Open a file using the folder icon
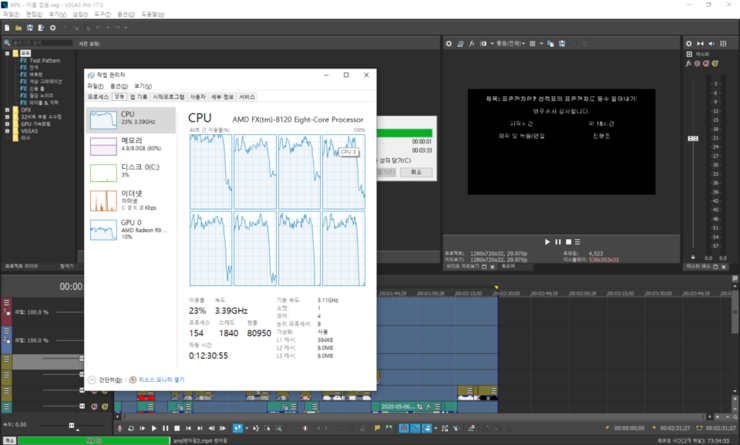Image resolution: width=740 pixels, height=445 pixels. [18, 28]
